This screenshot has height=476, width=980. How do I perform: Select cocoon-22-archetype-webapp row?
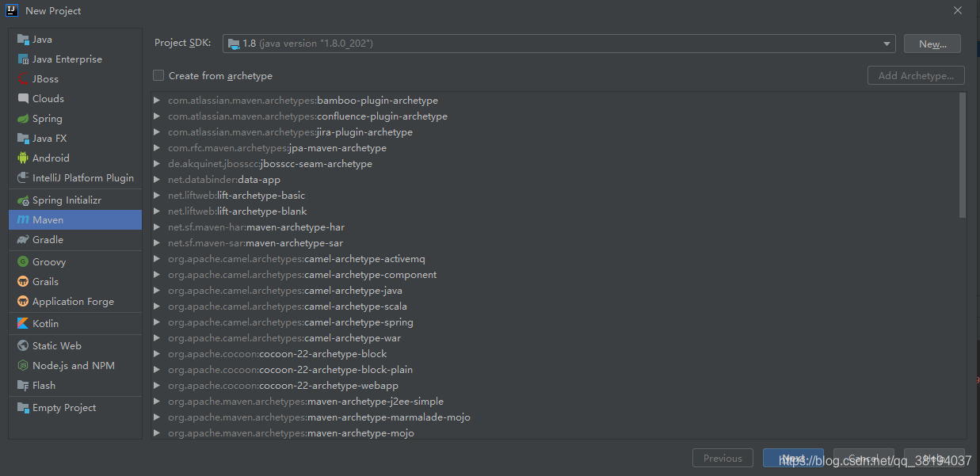pos(555,386)
